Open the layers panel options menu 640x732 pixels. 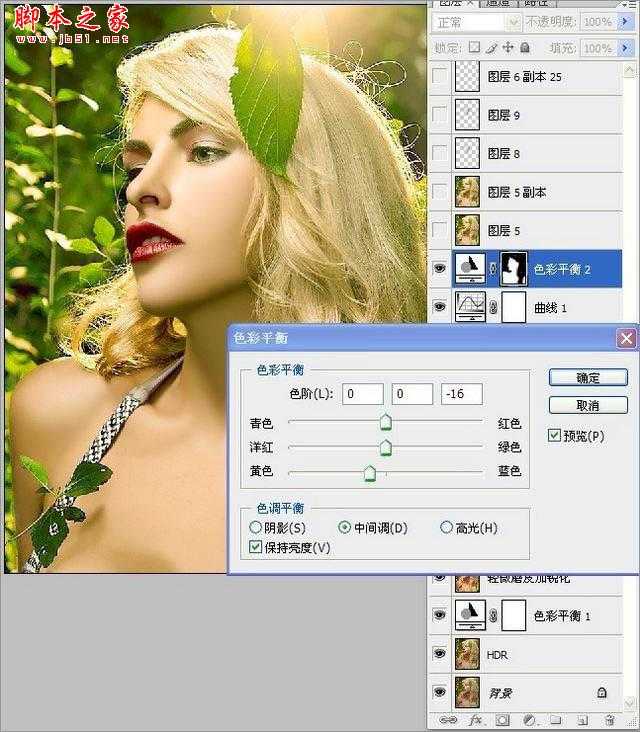(x=631, y=4)
